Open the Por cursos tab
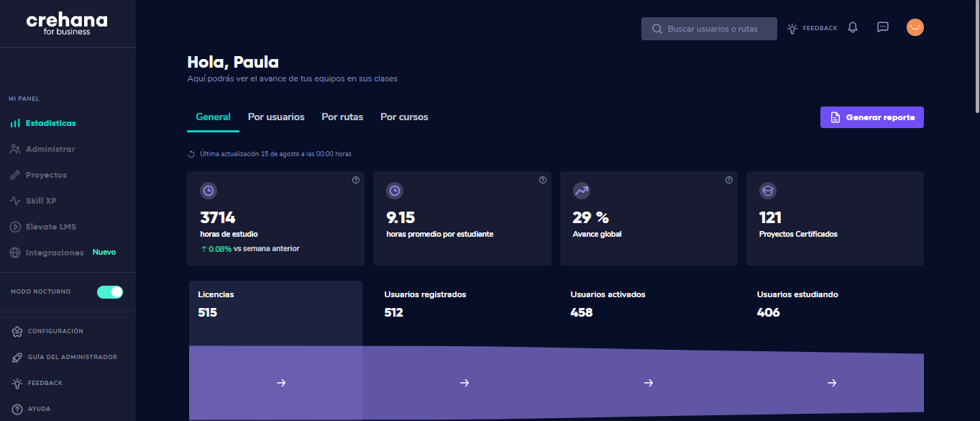The image size is (980, 421). click(403, 117)
